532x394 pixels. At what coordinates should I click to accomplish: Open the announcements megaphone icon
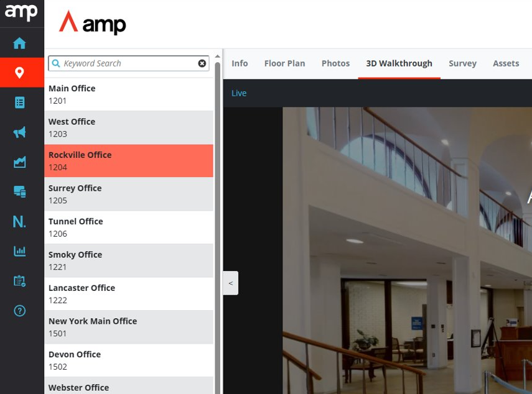tap(21, 132)
